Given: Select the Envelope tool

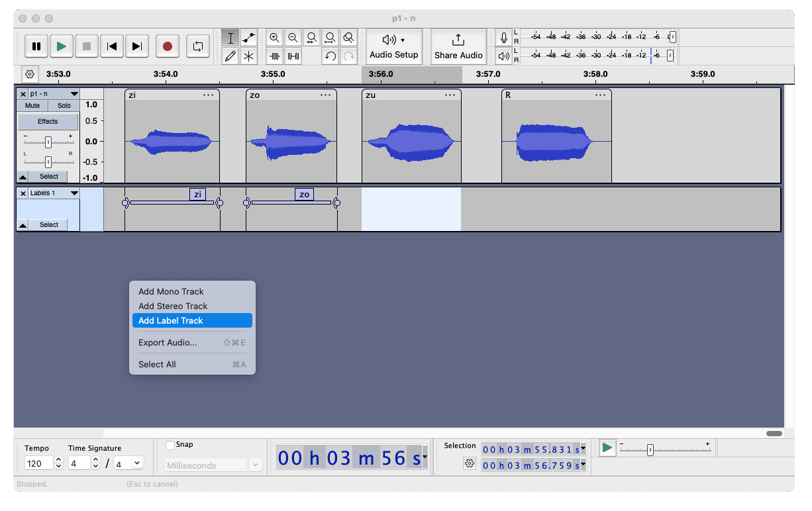Looking at the screenshot, I should pyautogui.click(x=248, y=38).
